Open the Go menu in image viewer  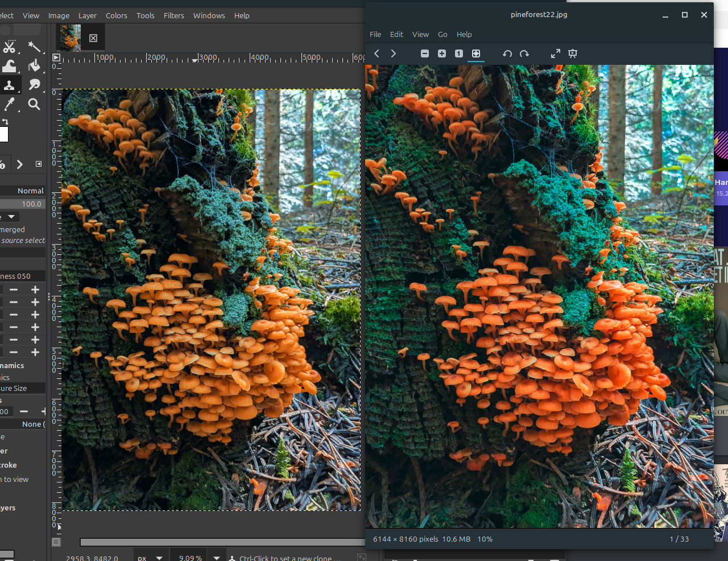coord(442,34)
